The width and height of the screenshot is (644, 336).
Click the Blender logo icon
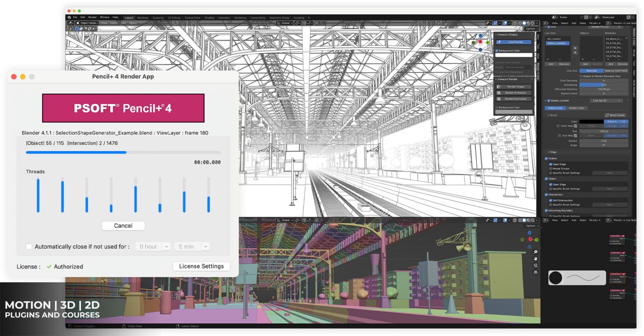pyautogui.click(x=69, y=17)
